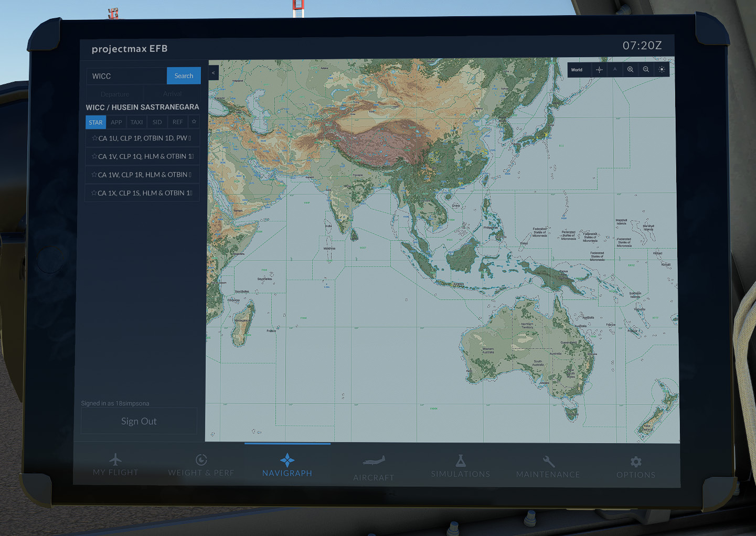Collapse the chart sidebar with the arrow
The height and width of the screenshot is (536, 756).
(213, 73)
